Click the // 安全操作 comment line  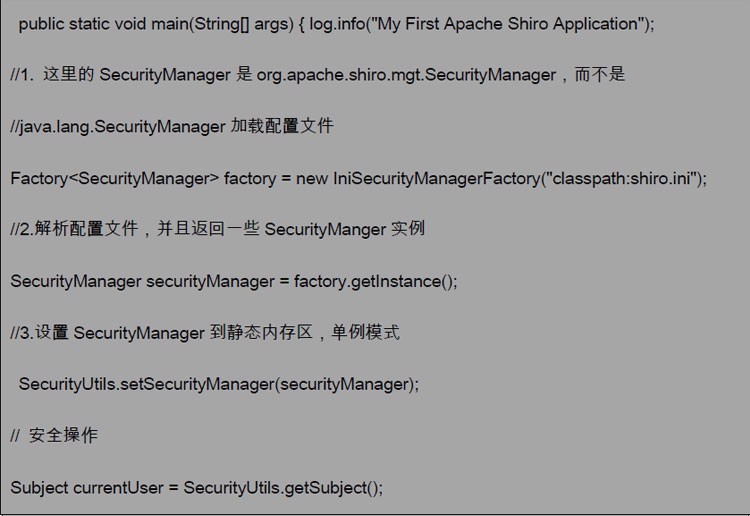coord(54,436)
